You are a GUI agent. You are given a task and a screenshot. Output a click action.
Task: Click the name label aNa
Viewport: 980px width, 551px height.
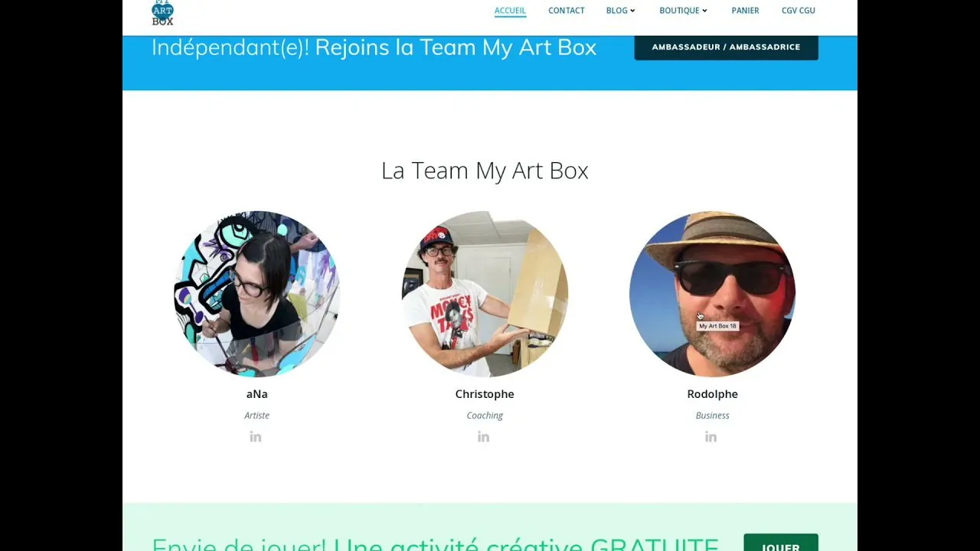click(x=257, y=393)
